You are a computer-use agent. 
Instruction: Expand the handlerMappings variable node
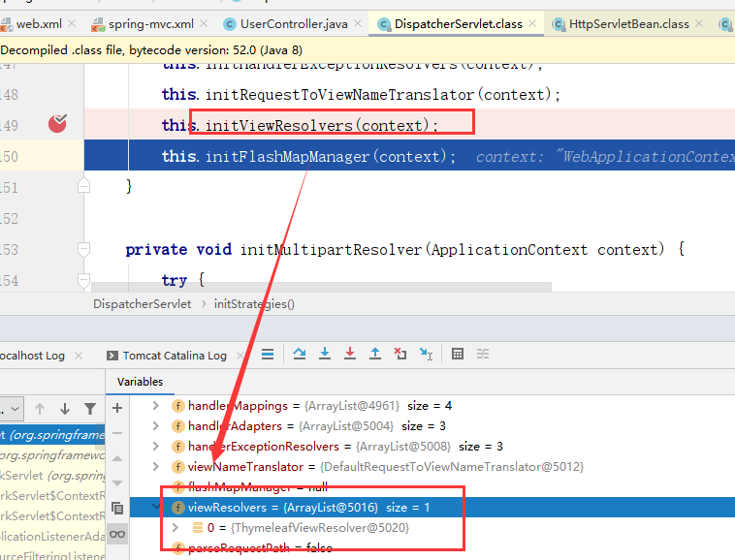click(x=155, y=406)
